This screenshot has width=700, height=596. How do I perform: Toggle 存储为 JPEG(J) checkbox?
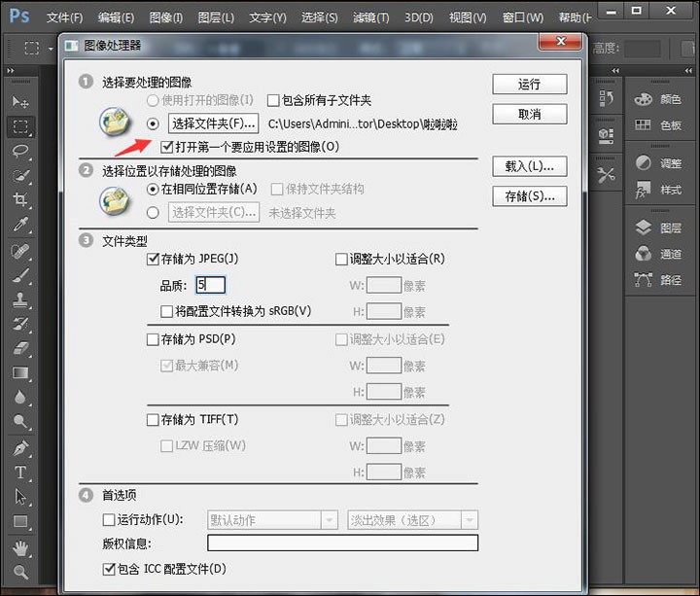[x=152, y=260]
